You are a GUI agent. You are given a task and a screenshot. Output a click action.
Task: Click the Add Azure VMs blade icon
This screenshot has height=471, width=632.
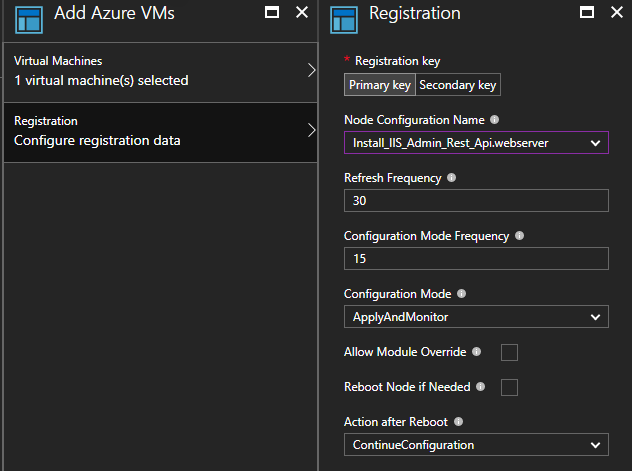pos(27,16)
